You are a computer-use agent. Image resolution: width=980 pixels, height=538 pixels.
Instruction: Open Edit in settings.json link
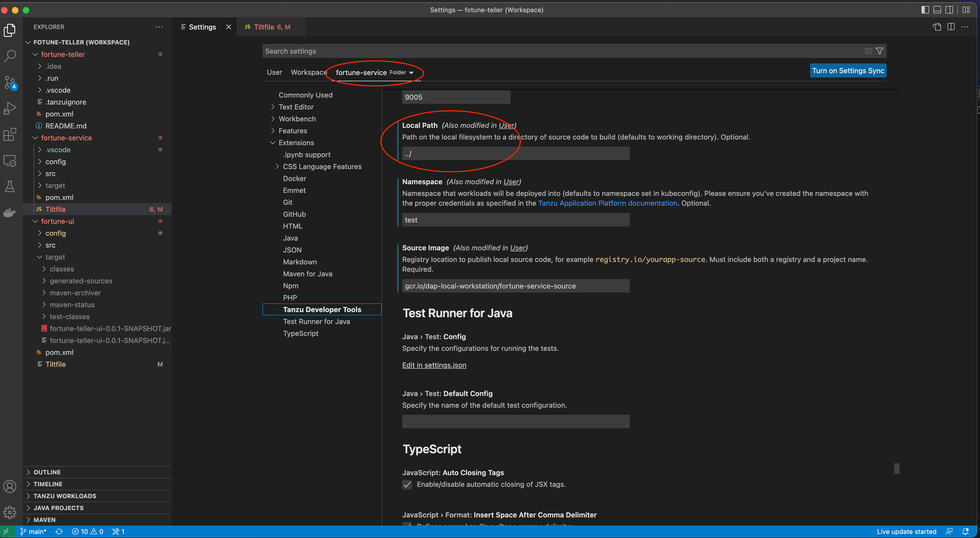(434, 365)
